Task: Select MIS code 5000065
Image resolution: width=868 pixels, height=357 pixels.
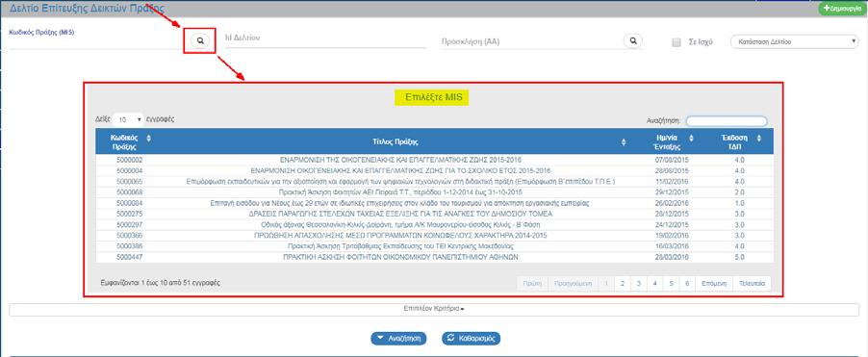Action: click(x=129, y=182)
